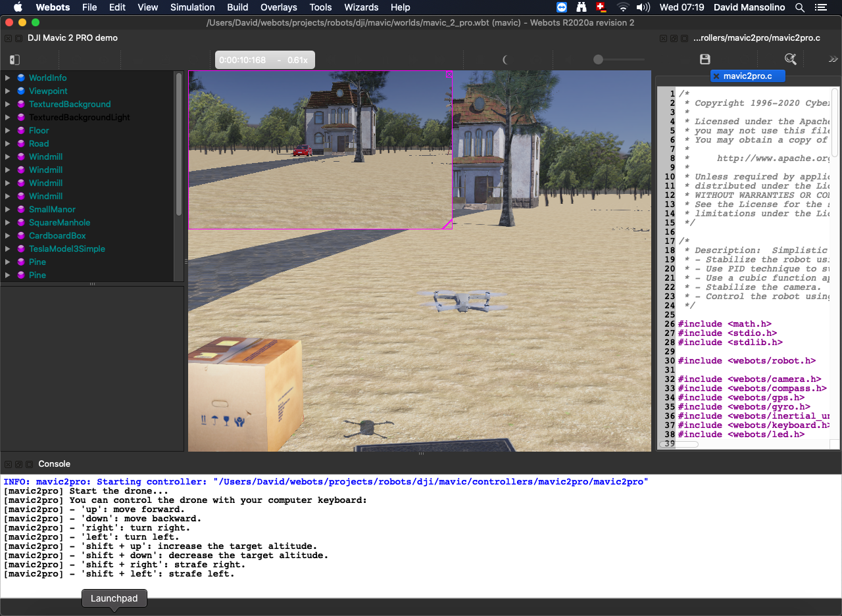Expand the TeslaModel3Simple node in the scene tree
The width and height of the screenshot is (842, 616).
click(x=7, y=249)
